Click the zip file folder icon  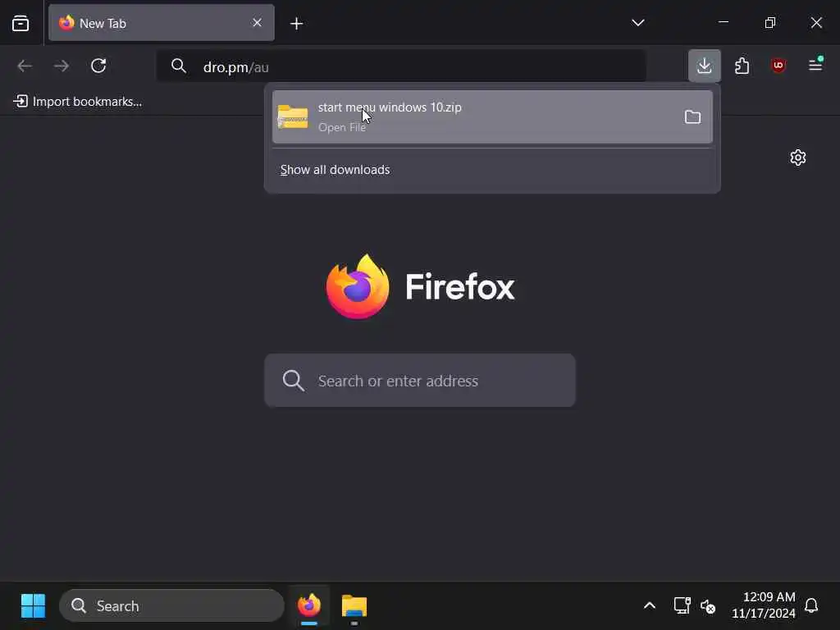click(x=293, y=116)
